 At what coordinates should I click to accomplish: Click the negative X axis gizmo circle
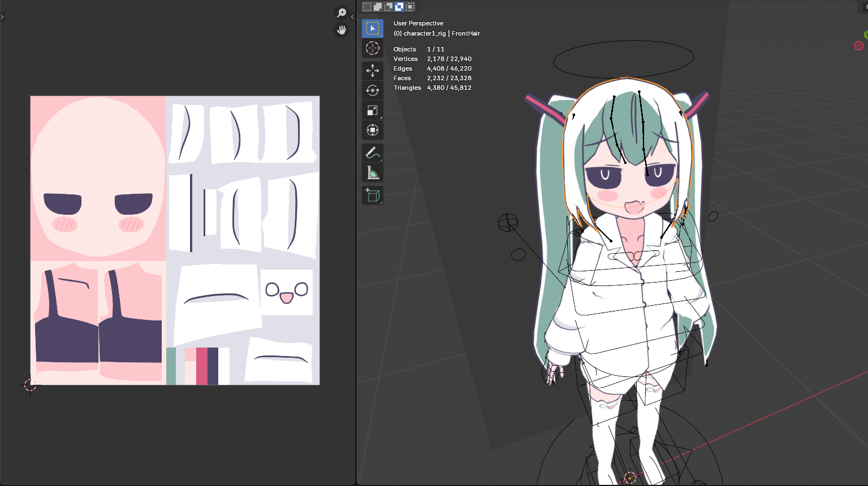[x=858, y=46]
